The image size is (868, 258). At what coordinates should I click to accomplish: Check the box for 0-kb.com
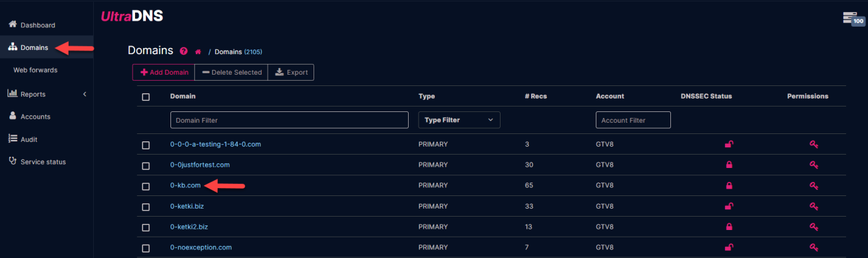146,186
